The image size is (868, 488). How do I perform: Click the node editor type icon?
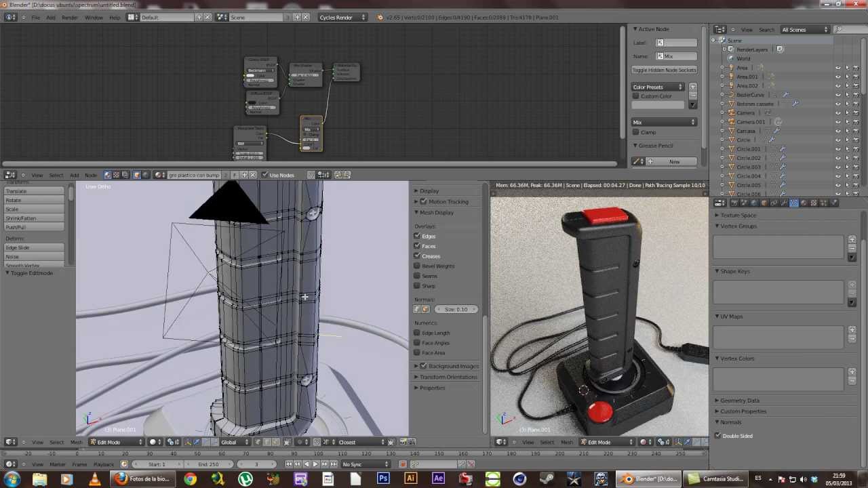coord(10,175)
